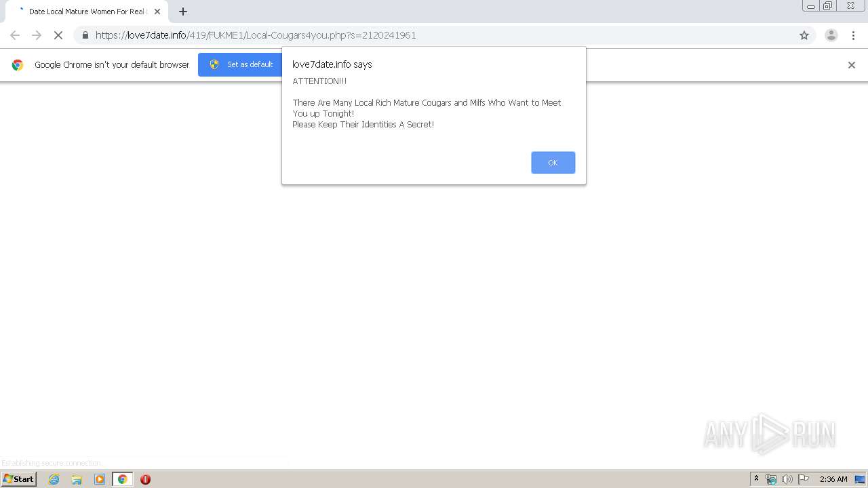The height and width of the screenshot is (488, 868).
Task: Switch to the Chrome taskbar button
Action: pos(122,479)
